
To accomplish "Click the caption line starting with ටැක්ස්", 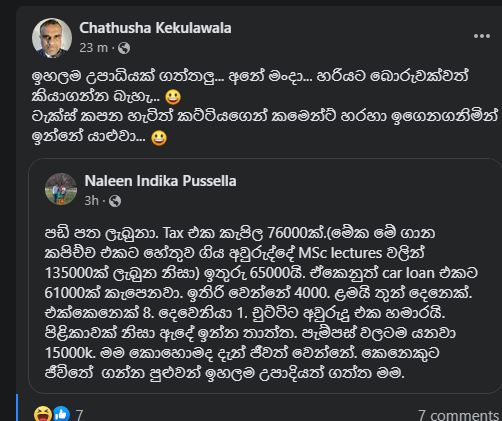I will (264, 117).
